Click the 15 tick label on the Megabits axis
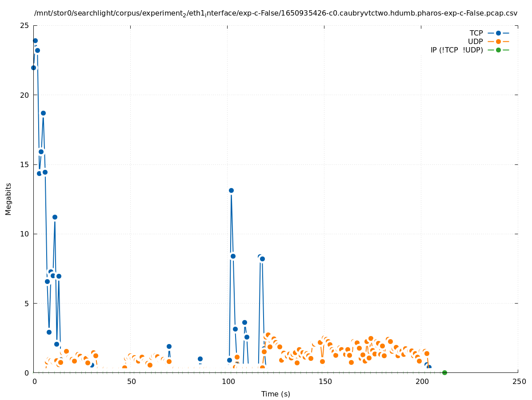The image size is (532, 400). pos(24,164)
